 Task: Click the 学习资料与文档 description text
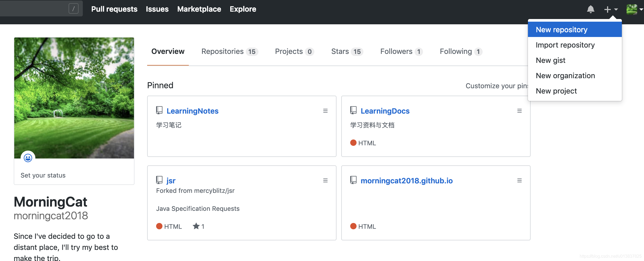372,125
